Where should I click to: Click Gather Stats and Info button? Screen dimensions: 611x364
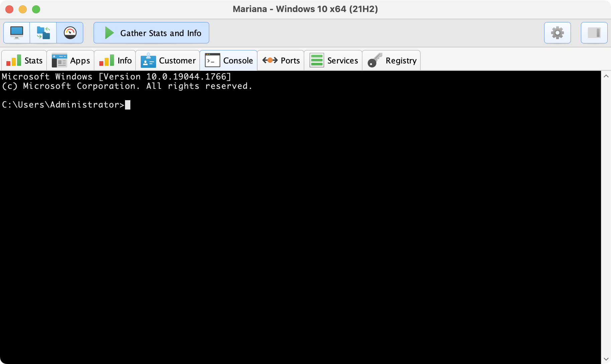151,33
